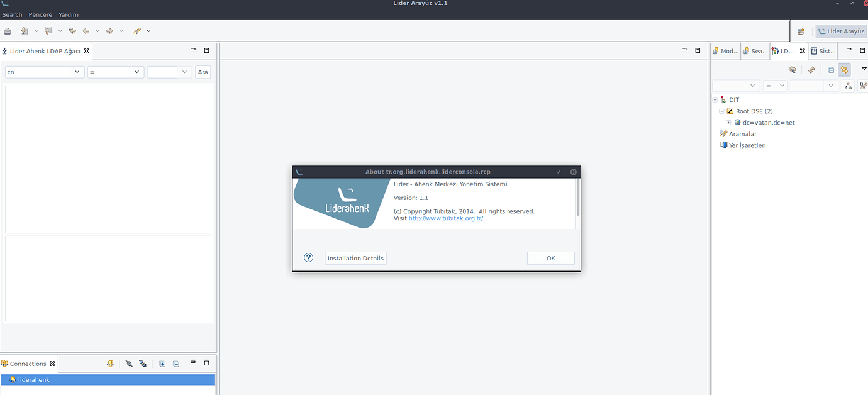868x395 pixels.
Task: Collapse the DIT tree node
Action: pos(715,100)
